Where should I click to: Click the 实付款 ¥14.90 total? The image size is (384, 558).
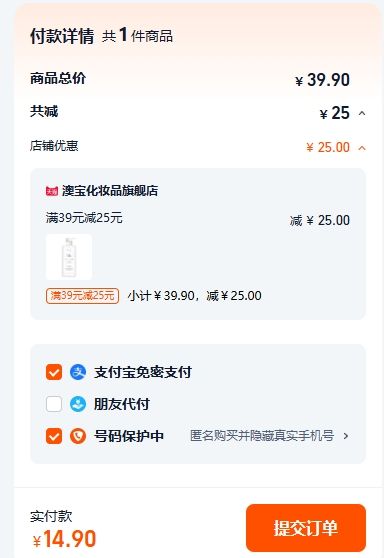64,538
